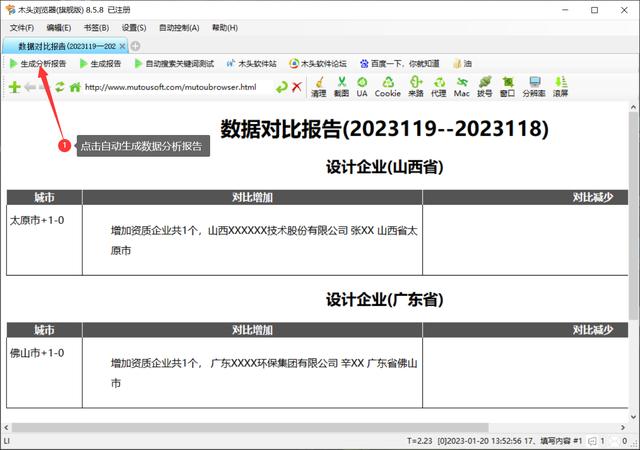Click the green go arrow icon
This screenshot has width=640, height=450.
click(x=282, y=87)
